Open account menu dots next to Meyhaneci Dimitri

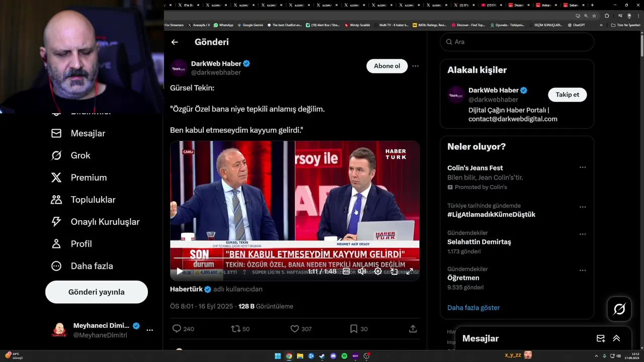pos(149,330)
